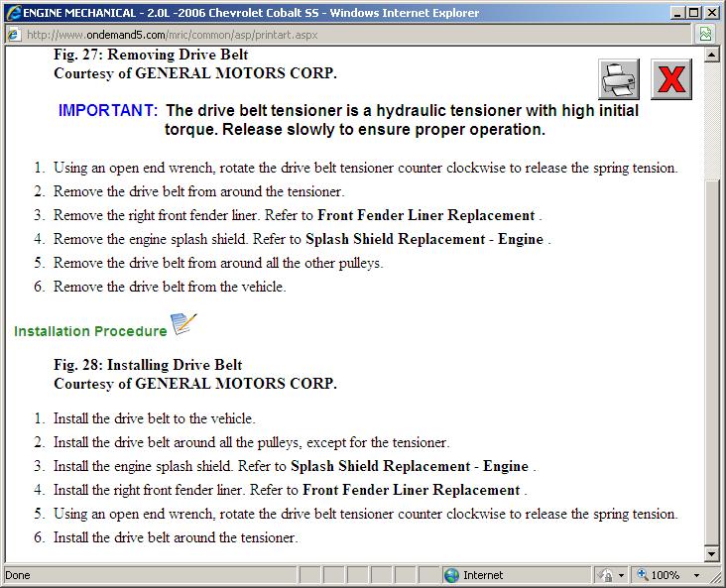The width and height of the screenshot is (726, 588).
Task: Click the Internet zone label in status bar
Action: 483,575
